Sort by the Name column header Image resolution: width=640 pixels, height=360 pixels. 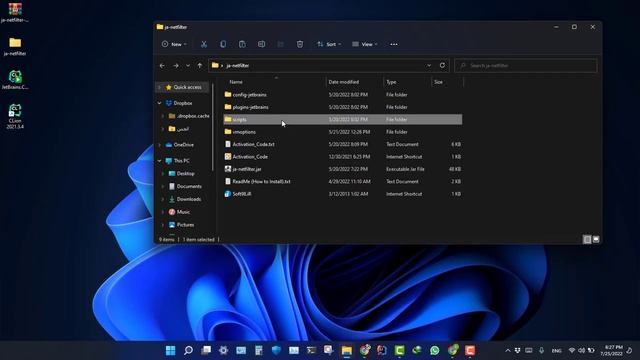point(236,82)
